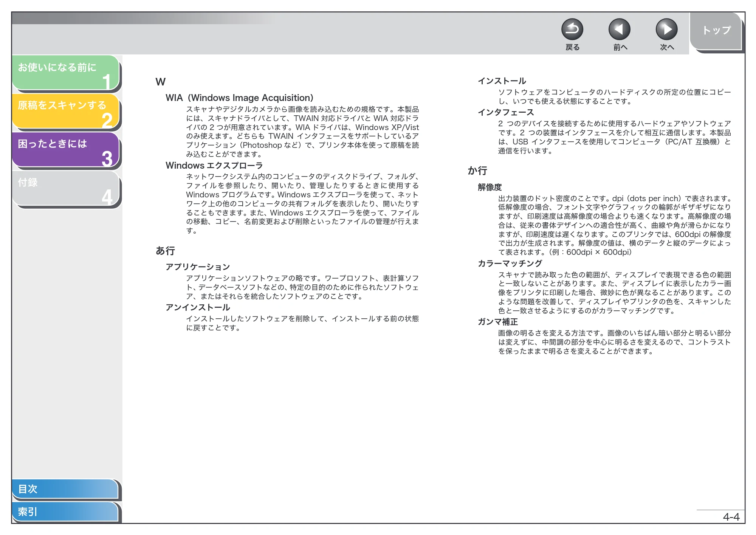The image size is (756, 535).
Task: Click the 前へ label under previous icon
Action: [620, 47]
